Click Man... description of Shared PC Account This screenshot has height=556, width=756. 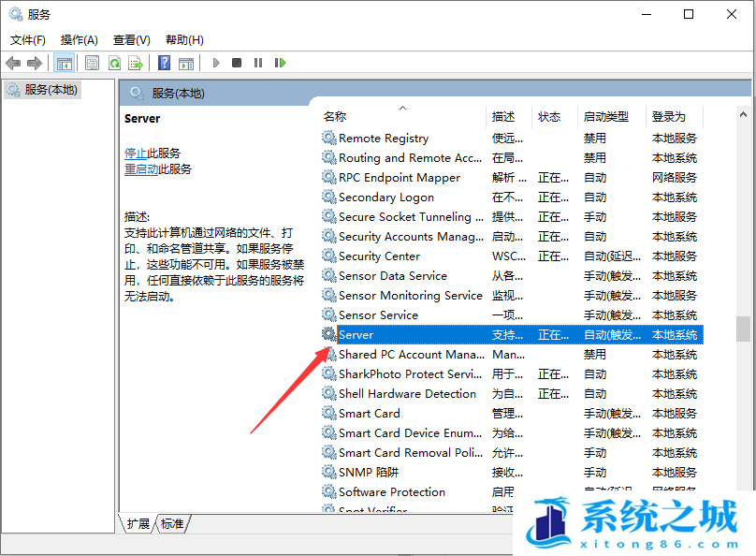pyautogui.click(x=508, y=354)
